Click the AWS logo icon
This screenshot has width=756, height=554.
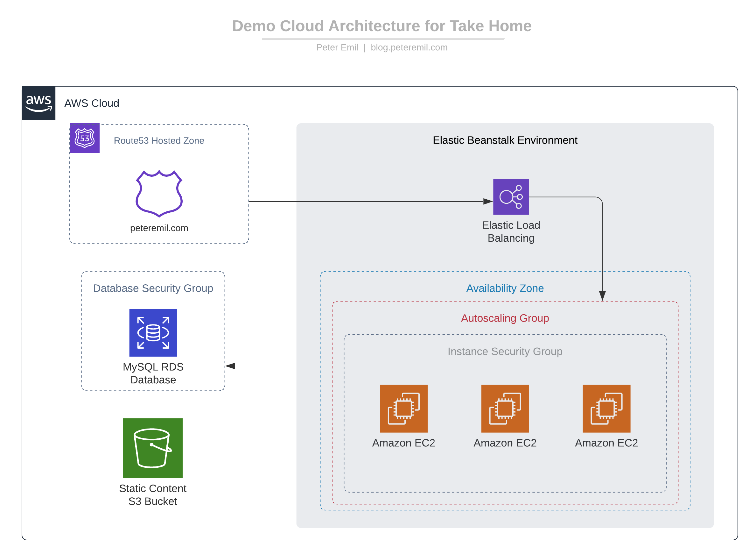click(x=38, y=103)
